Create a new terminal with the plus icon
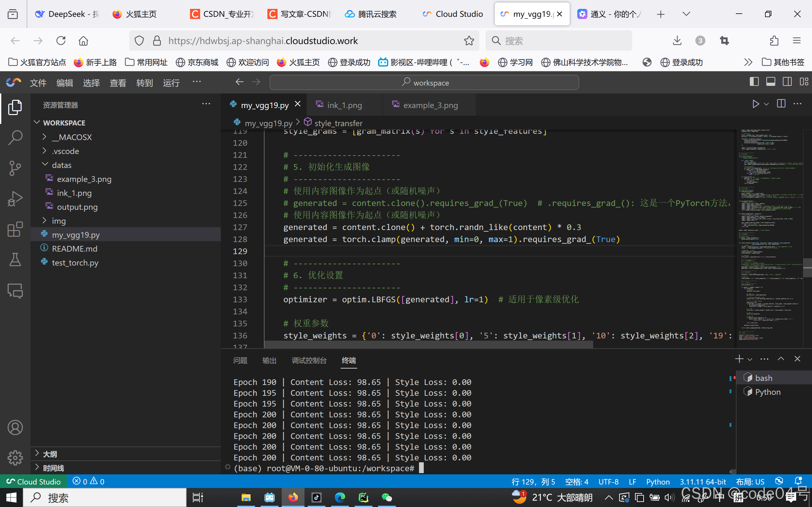This screenshot has height=507, width=812. coord(739,359)
